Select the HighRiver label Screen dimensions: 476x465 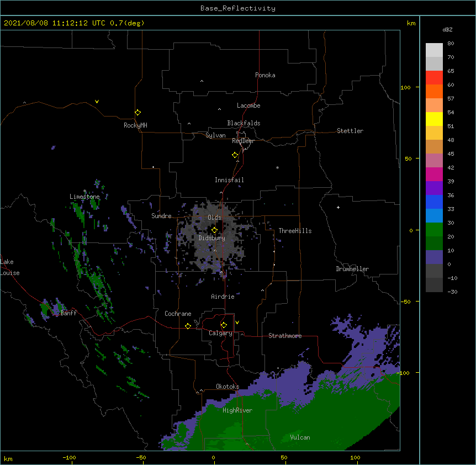(237, 410)
